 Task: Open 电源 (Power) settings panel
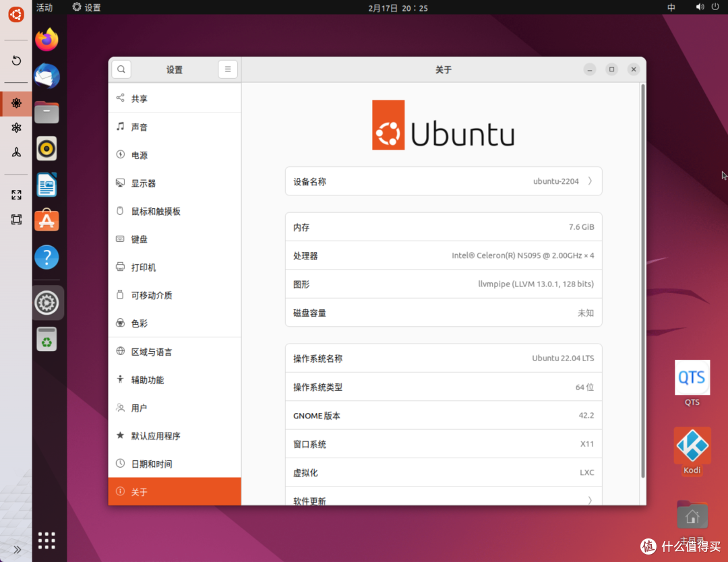pyautogui.click(x=175, y=155)
